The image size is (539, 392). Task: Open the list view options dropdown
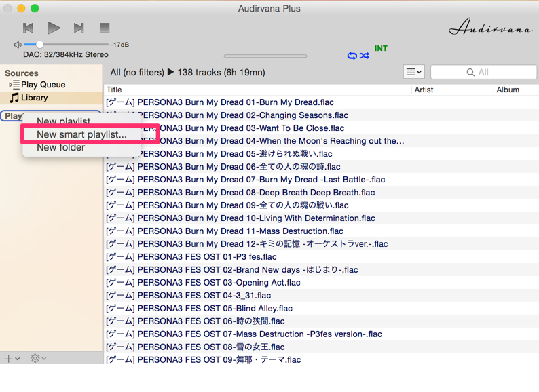click(x=414, y=72)
